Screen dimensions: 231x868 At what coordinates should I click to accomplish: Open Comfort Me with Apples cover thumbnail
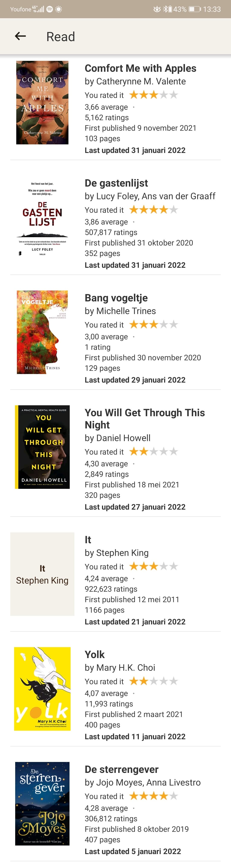pyautogui.click(x=42, y=102)
